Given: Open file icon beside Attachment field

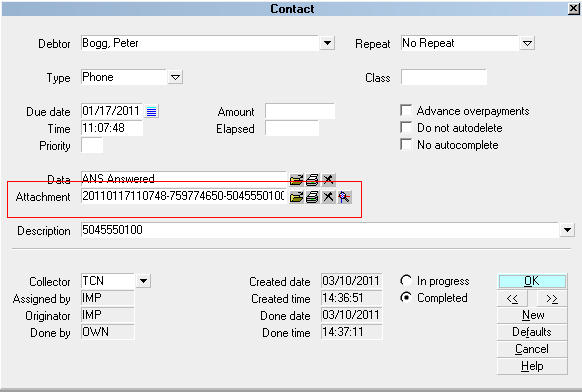Looking at the screenshot, I should (x=296, y=197).
